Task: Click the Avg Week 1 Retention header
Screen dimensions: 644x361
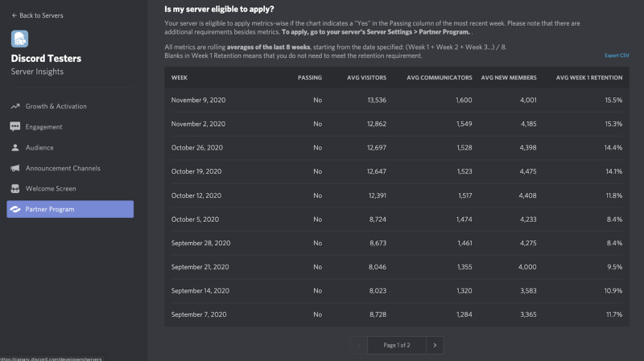Action: [x=589, y=77]
